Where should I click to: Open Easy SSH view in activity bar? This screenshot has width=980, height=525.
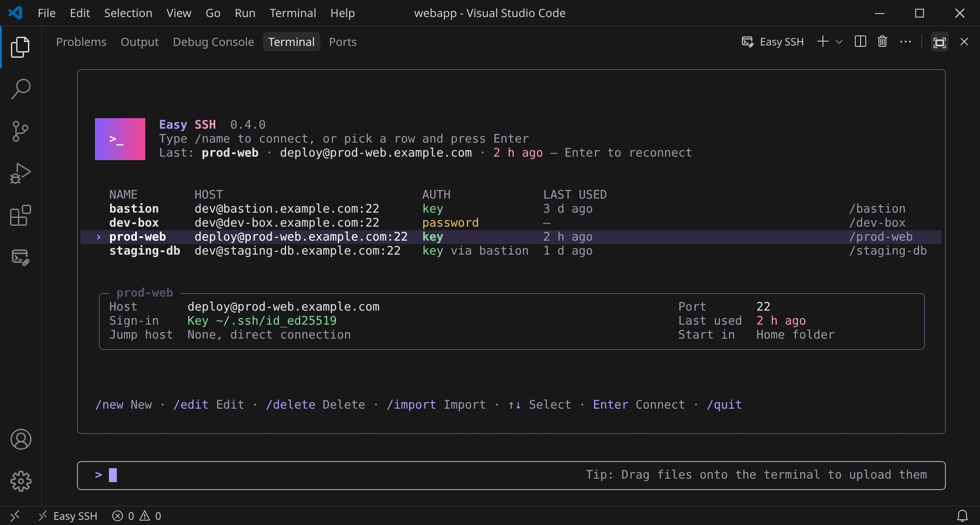click(21, 257)
